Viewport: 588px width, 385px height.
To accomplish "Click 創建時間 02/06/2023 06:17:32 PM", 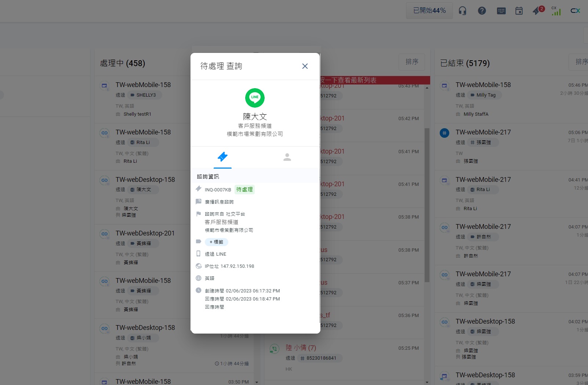I will click(x=242, y=291).
